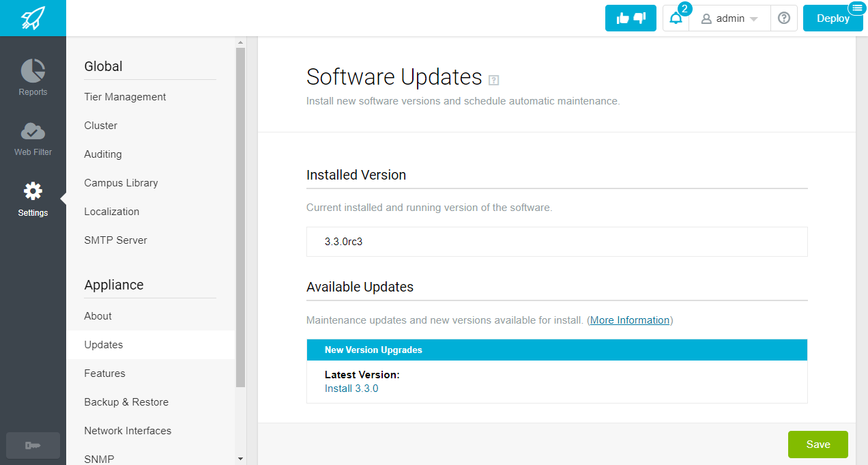Screen dimensions: 868x465
Task: Select the Features menu item
Action: coord(104,373)
